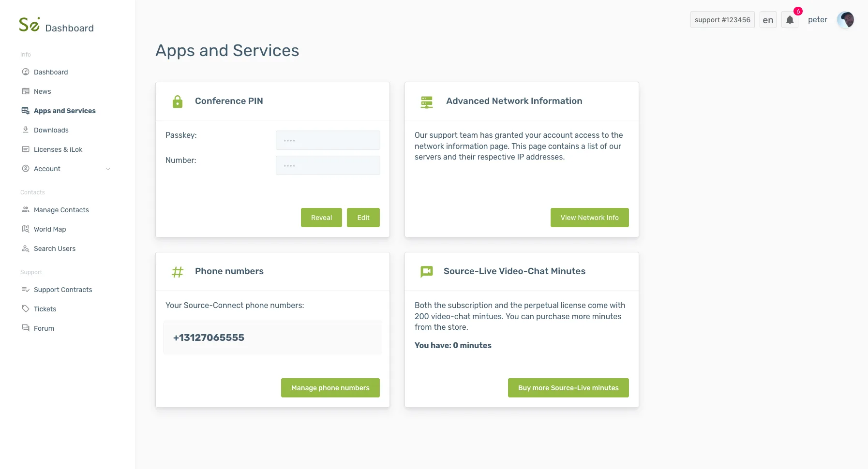Viewport: 868px width, 469px height.
Task: Go to Dashboard menu item
Action: (51, 72)
